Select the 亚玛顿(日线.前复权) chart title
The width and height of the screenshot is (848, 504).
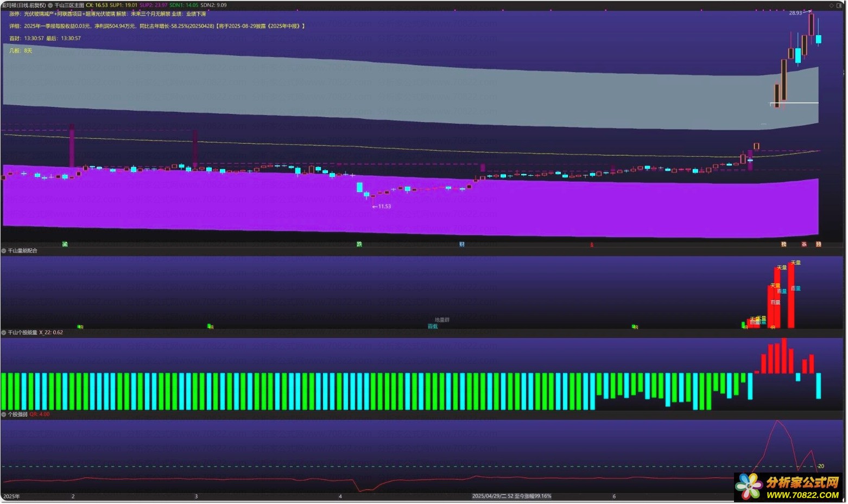pyautogui.click(x=23, y=5)
